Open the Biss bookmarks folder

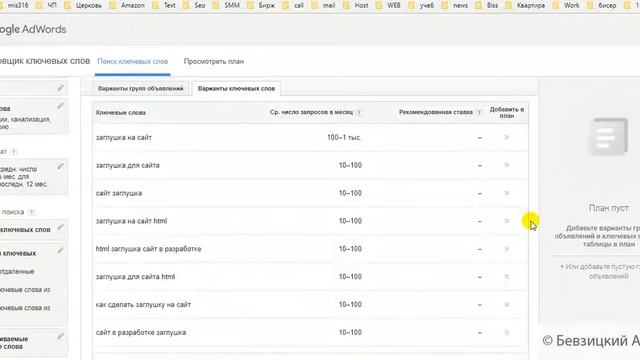click(487, 5)
